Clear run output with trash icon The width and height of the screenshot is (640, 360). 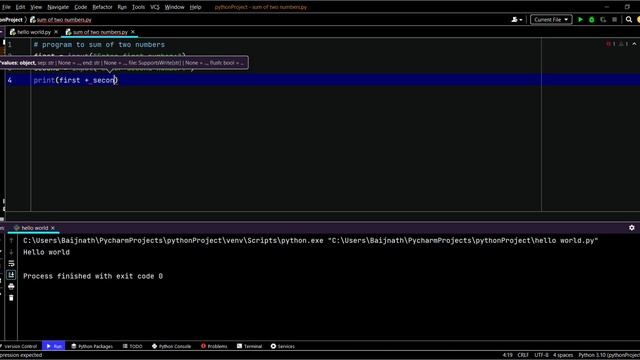pos(11,298)
